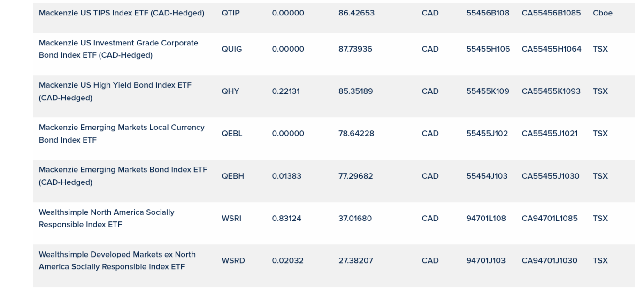Select ISIN CA55455H1064 cell
Viewport: 644px width, 288px height.
551,49
